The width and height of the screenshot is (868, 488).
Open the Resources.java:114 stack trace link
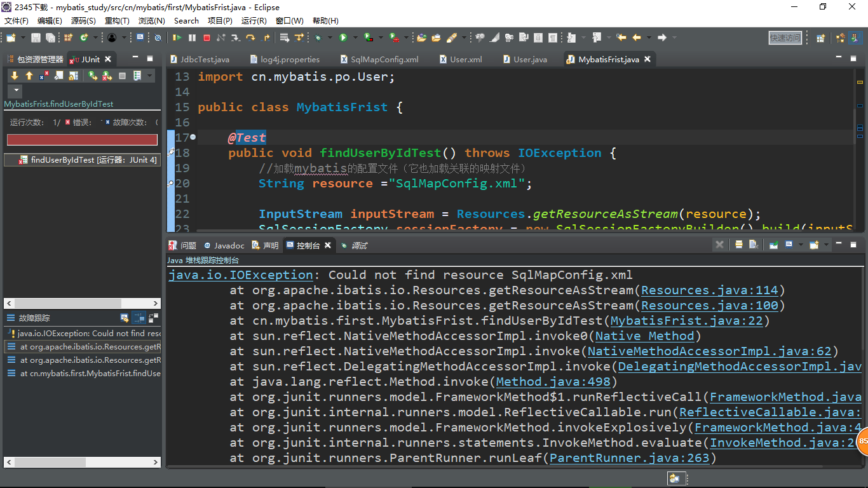point(710,290)
